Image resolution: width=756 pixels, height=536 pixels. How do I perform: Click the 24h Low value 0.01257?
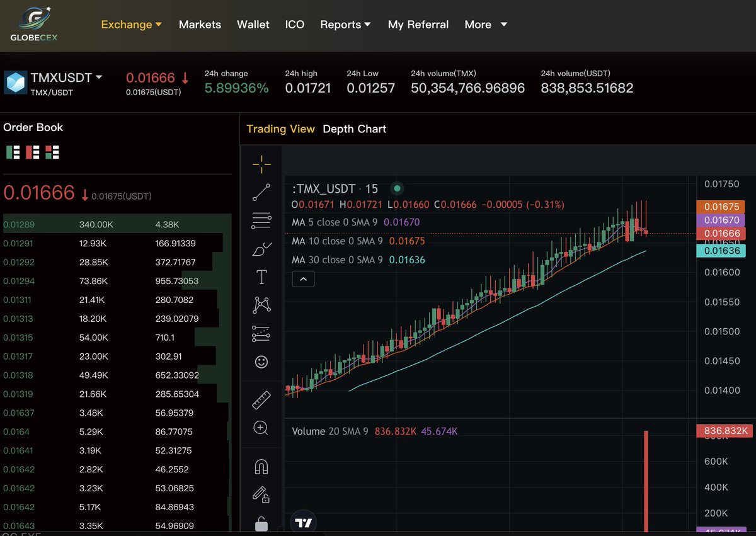pos(371,88)
